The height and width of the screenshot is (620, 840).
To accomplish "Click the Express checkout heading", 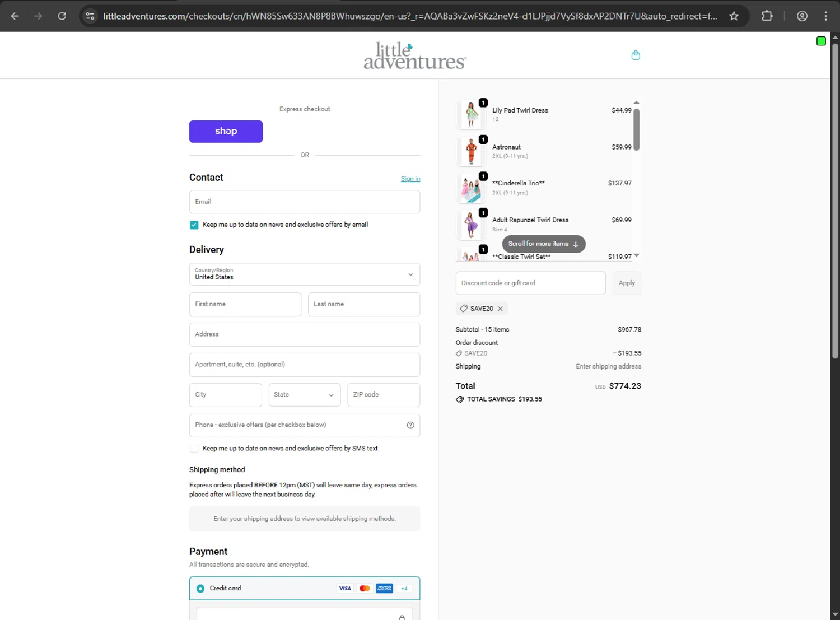I will (x=305, y=109).
